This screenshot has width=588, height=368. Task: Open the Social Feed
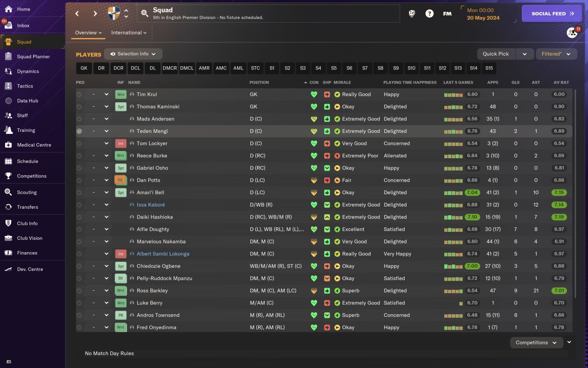tap(553, 14)
